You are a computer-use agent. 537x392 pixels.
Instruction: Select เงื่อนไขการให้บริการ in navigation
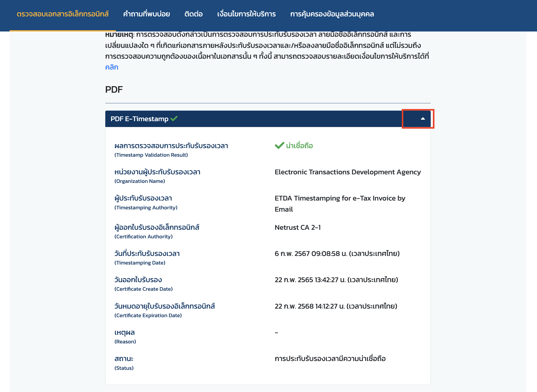pos(246,14)
